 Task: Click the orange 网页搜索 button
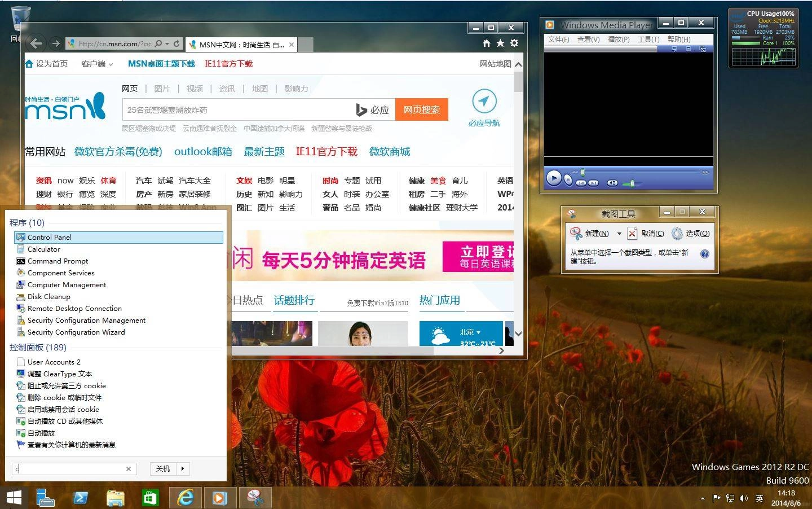(422, 110)
